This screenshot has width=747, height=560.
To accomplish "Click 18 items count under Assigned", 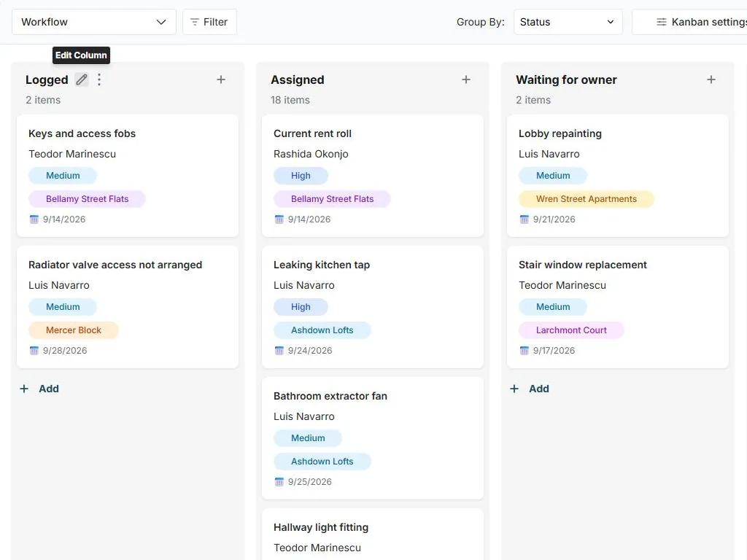I will (x=290, y=100).
